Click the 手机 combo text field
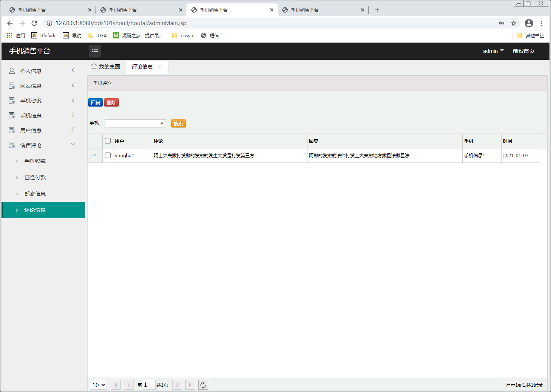 click(x=132, y=123)
